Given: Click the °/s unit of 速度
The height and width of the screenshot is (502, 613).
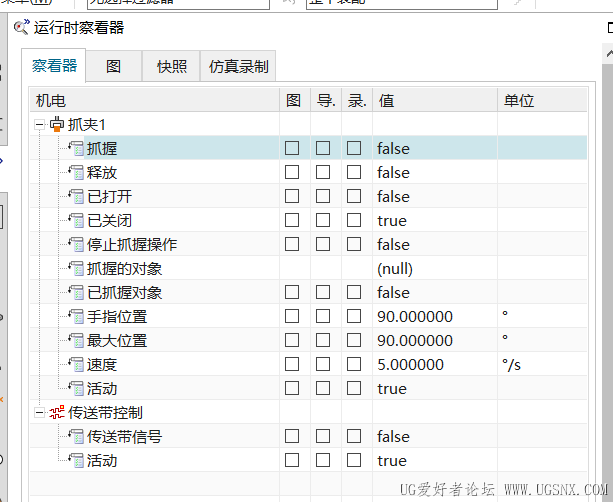Looking at the screenshot, I should (511, 365).
